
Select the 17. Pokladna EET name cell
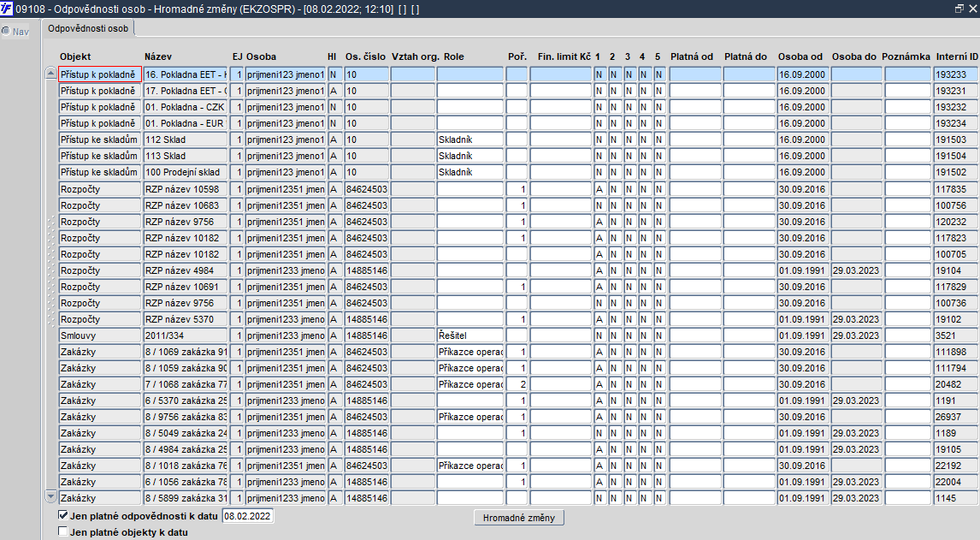pos(186,91)
